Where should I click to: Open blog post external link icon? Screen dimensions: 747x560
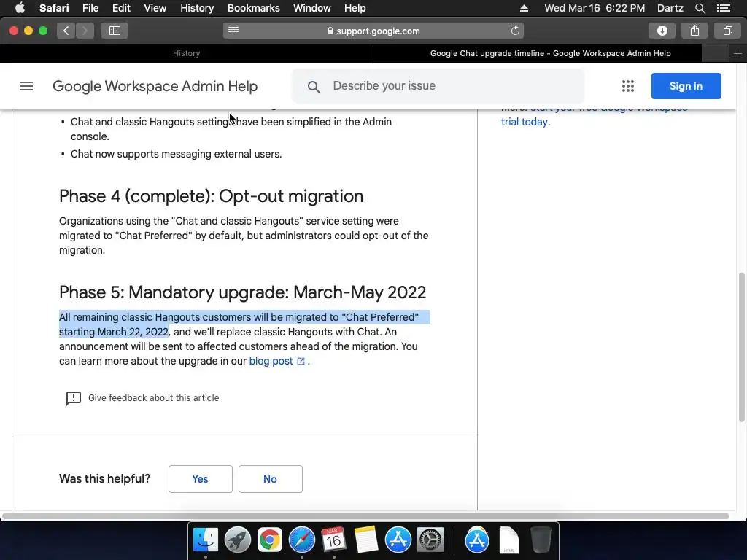tap(301, 362)
